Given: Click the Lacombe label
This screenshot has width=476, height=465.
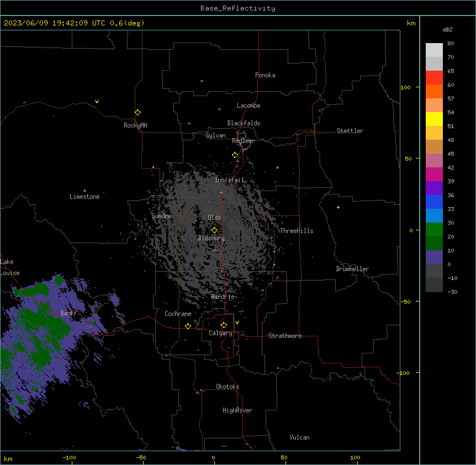Looking at the screenshot, I should 248,105.
